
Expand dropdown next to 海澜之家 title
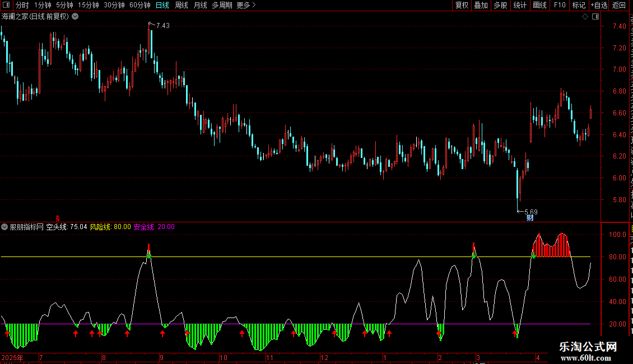tap(75, 17)
